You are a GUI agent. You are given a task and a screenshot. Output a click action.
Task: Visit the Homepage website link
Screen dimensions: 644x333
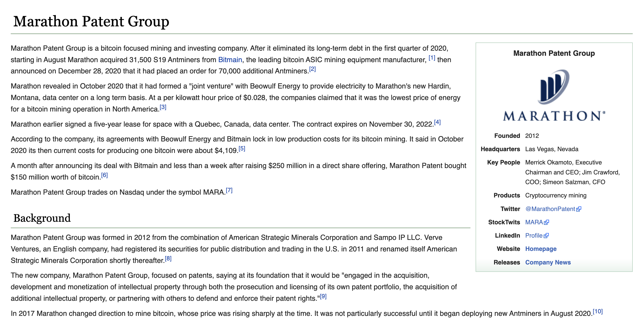click(541, 249)
